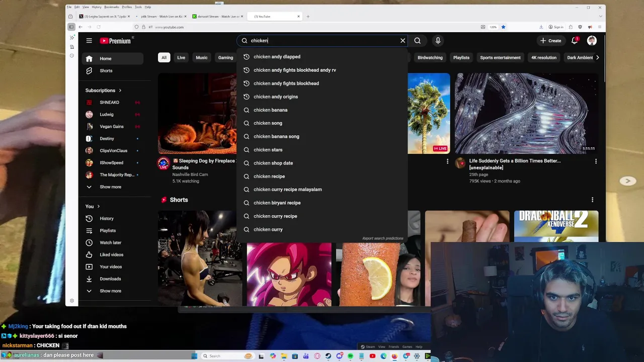Open a new browser tab with plus
The height and width of the screenshot is (362, 644).
tap(308, 17)
